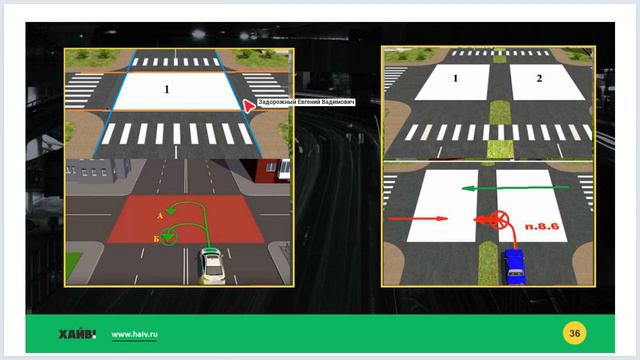Screen dimensions: 640x360
Task: Click the red pointer cursor marker
Action: [249, 106]
